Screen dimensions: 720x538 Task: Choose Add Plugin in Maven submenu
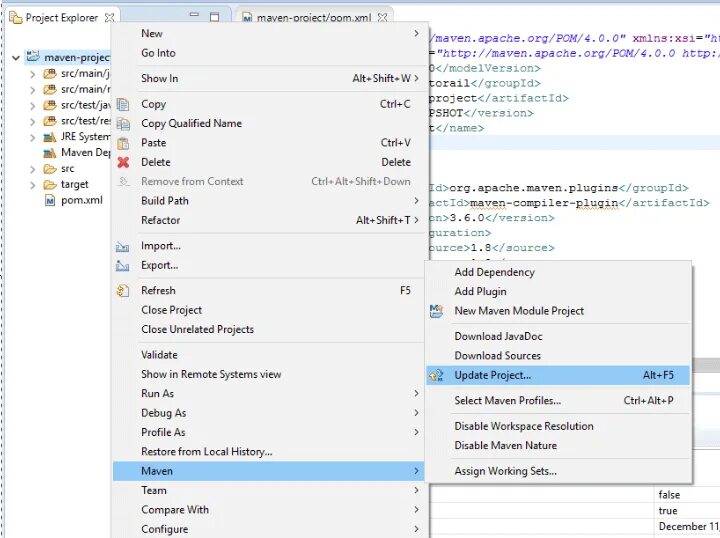[558, 291]
